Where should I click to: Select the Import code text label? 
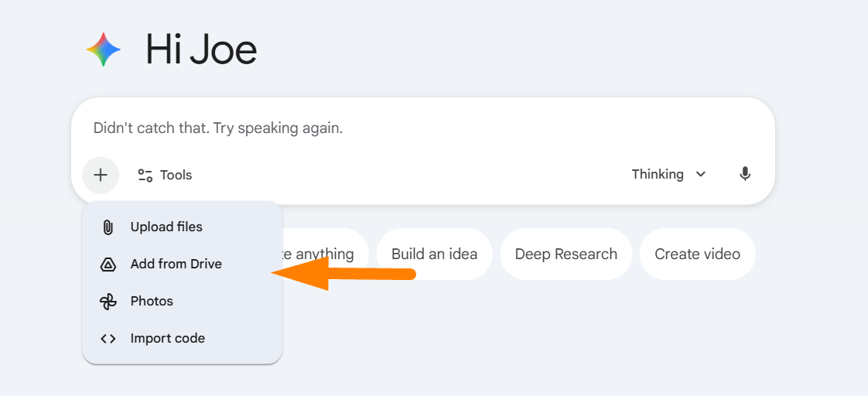pos(167,339)
